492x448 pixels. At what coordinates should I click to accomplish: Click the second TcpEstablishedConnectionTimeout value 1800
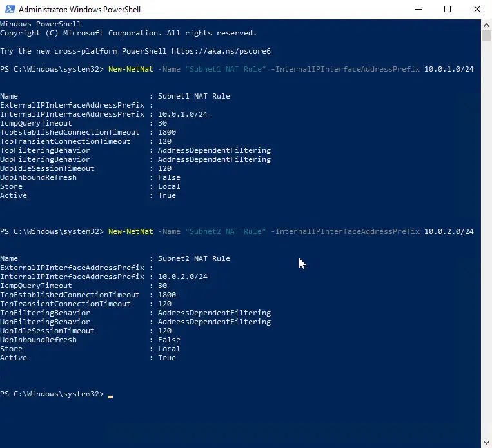pyautogui.click(x=167, y=295)
